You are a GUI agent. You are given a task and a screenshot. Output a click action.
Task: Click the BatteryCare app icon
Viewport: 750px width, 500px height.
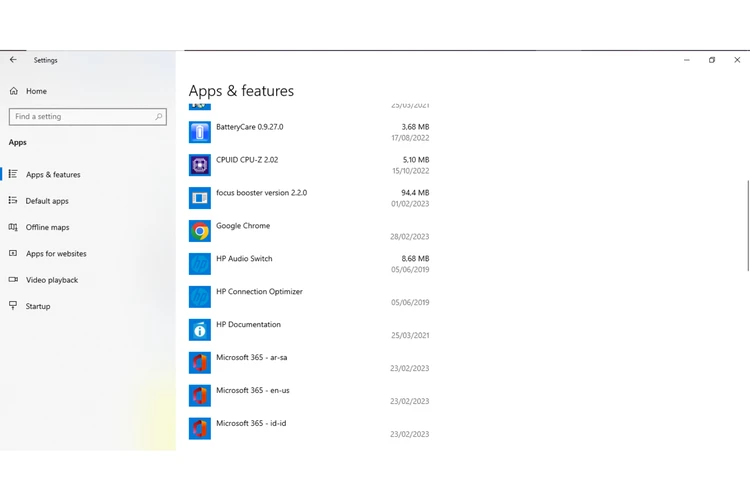point(200,132)
